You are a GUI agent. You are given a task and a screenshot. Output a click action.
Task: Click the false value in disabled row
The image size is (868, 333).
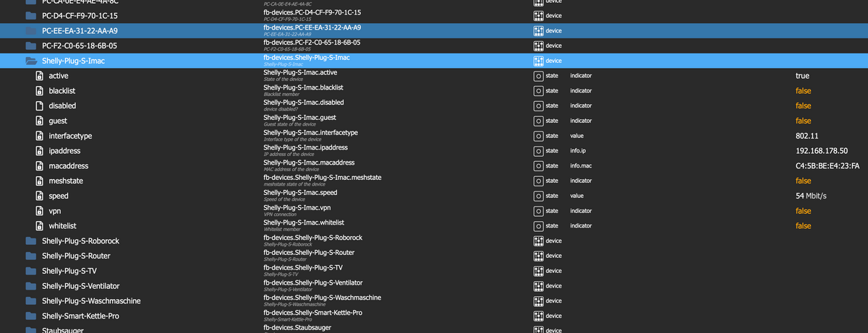[803, 106]
